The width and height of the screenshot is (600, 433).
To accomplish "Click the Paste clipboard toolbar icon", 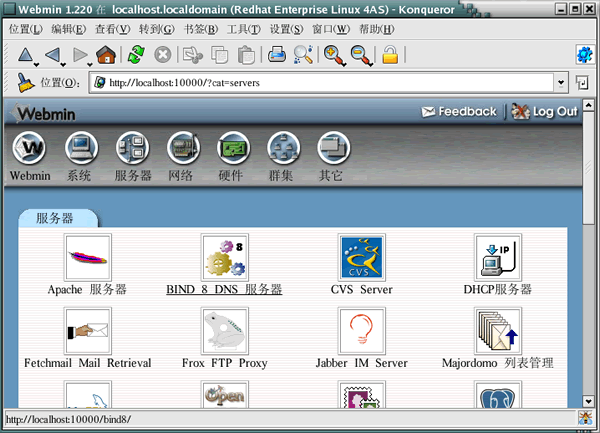I will pyautogui.click(x=246, y=55).
